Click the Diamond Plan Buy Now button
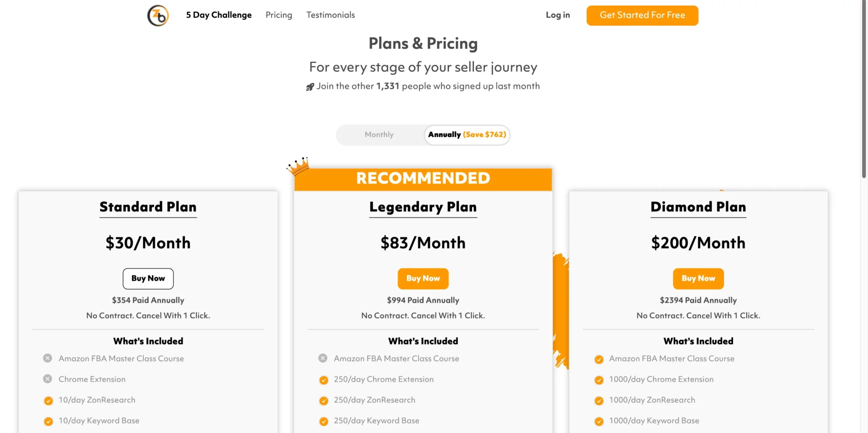 (x=698, y=279)
